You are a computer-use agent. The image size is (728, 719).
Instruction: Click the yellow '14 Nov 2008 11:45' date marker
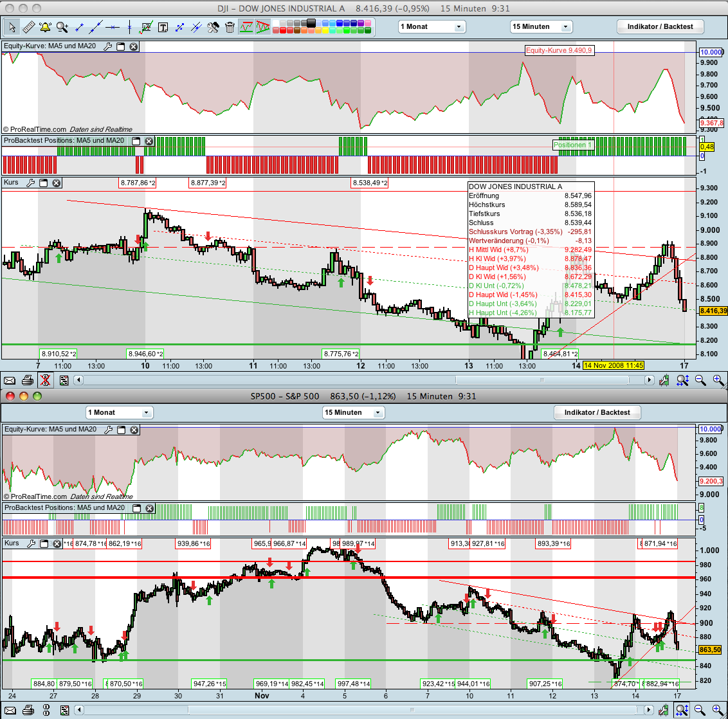(614, 365)
